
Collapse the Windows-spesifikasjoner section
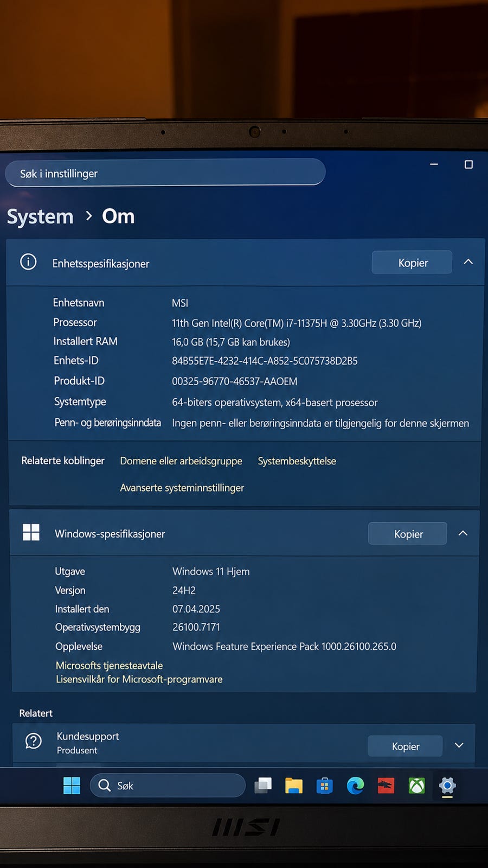[463, 533]
